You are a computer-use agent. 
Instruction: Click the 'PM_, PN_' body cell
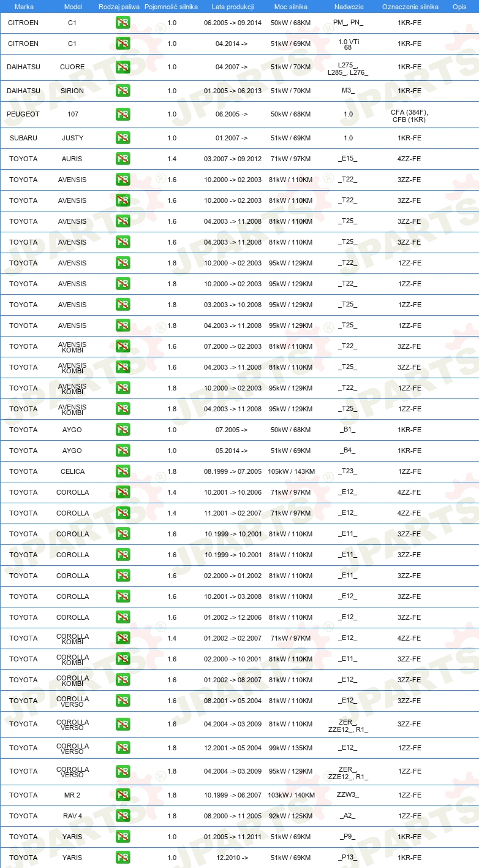(348, 23)
